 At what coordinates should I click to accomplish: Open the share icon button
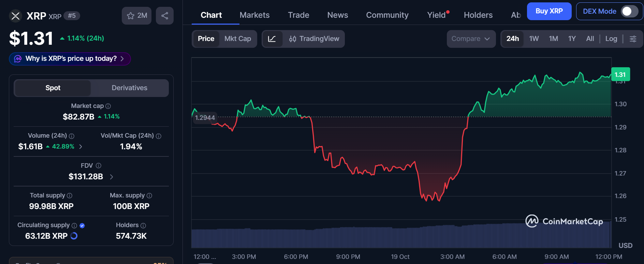pos(165,16)
